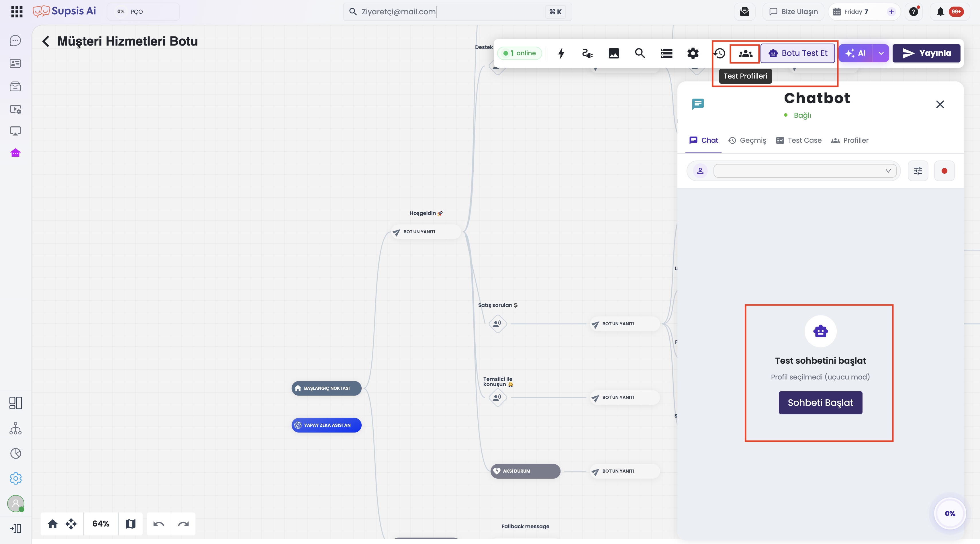Open the help question mark icon
The image size is (980, 544).
pyautogui.click(x=914, y=12)
